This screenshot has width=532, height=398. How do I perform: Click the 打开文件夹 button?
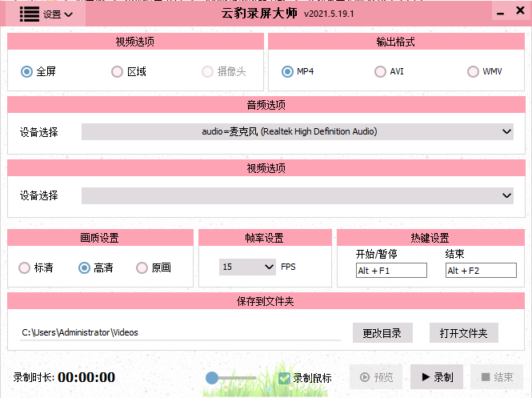click(463, 333)
